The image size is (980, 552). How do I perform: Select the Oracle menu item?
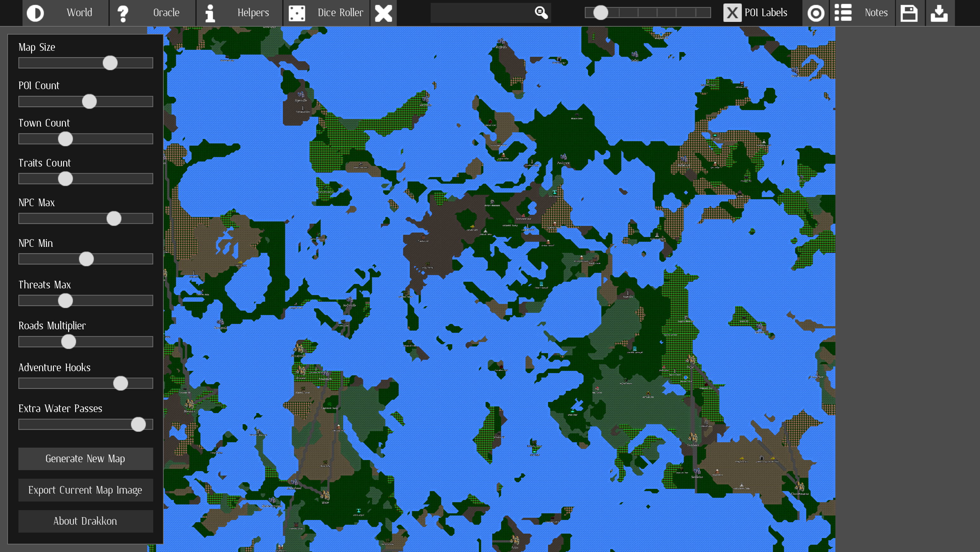coord(166,13)
